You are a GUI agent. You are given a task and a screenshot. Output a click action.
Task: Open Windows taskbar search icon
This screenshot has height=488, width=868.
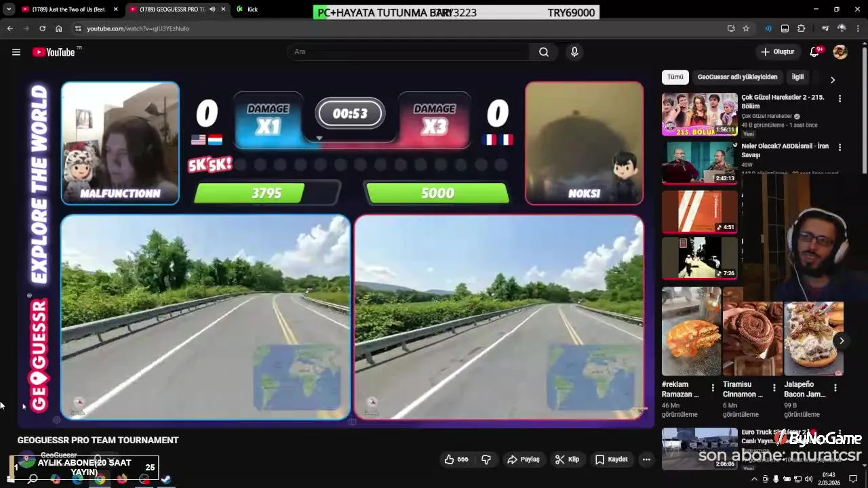(x=32, y=479)
